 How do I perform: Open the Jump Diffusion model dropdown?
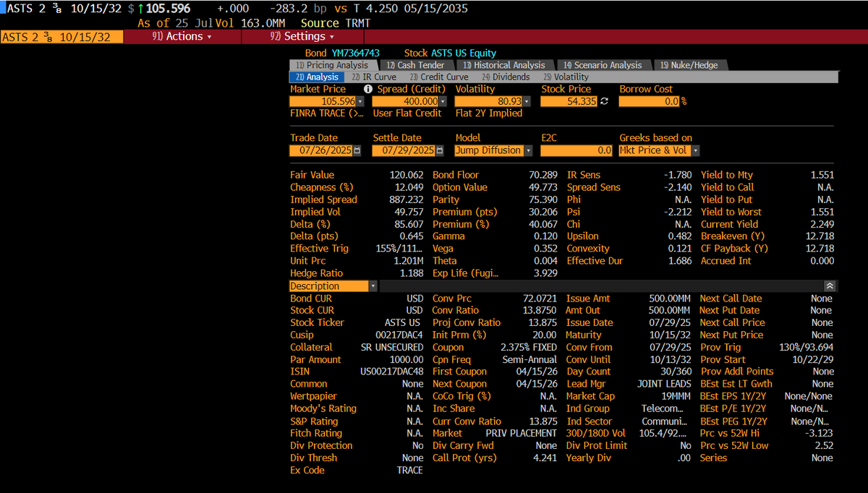pos(527,150)
